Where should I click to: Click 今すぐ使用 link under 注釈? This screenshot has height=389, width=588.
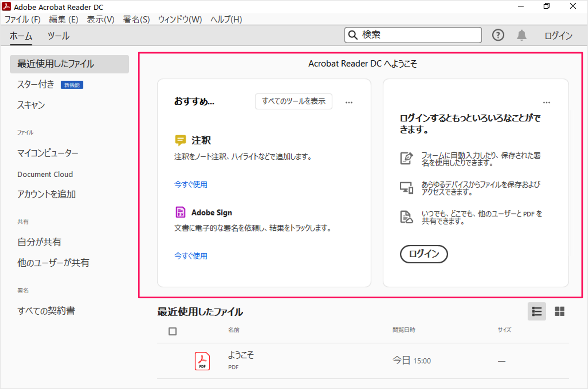coord(191,184)
